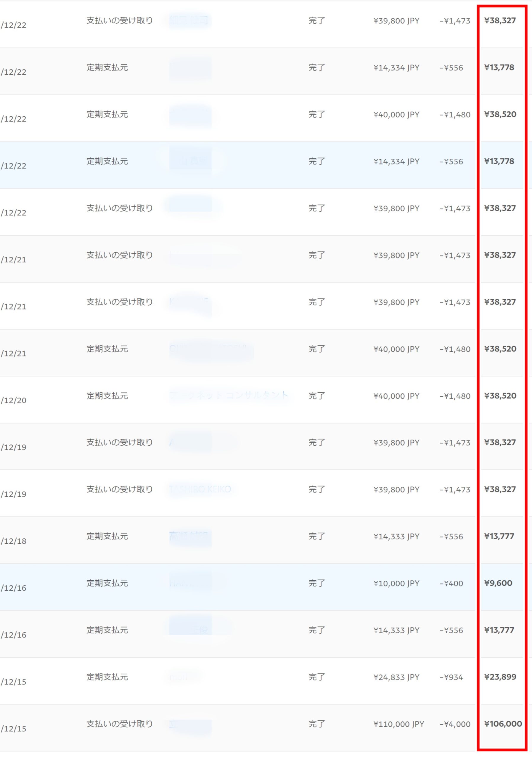532x758 pixels.
Task: Open the TASHIRO KEIKO payer name link
Action: tap(200, 489)
